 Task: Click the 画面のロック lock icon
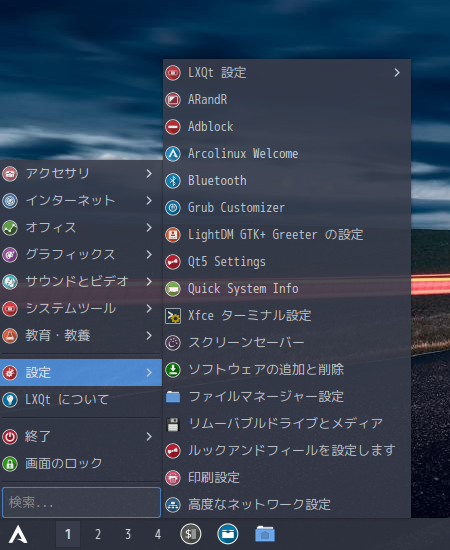pos(10,464)
